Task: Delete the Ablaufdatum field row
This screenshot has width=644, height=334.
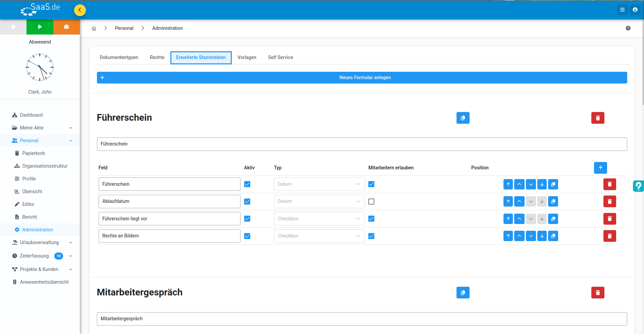Action: [x=610, y=202]
